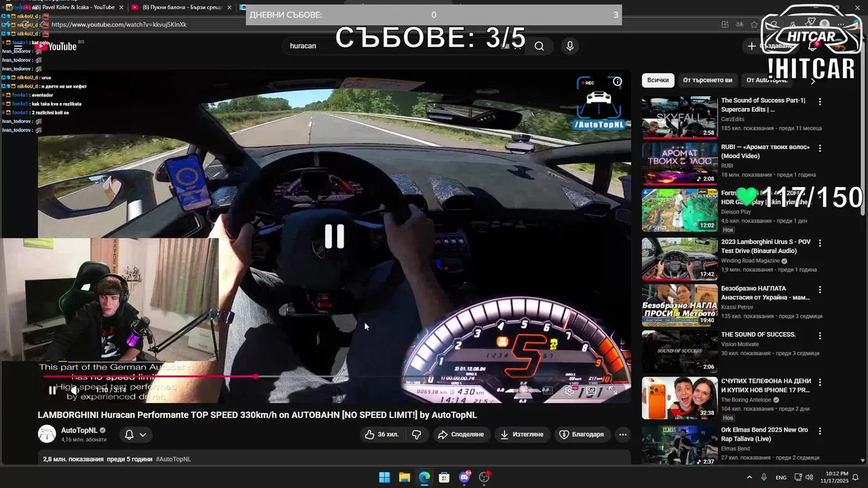
Task: Open options for THE SOUND OF SUCCESS. video
Action: pyautogui.click(x=820, y=335)
